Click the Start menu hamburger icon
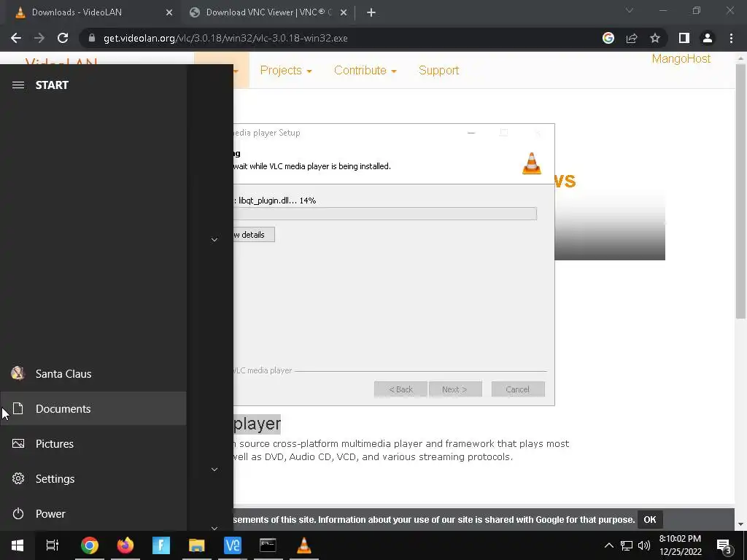 pyautogui.click(x=18, y=85)
